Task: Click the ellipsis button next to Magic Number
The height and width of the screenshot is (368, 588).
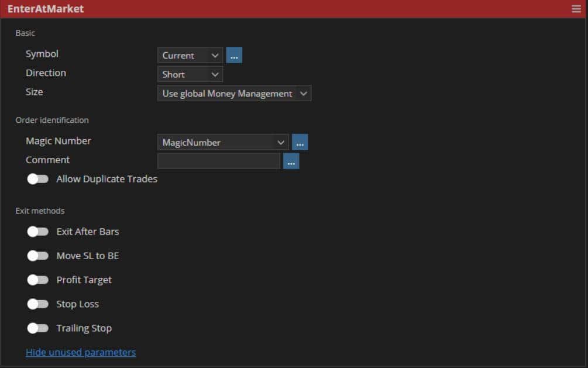Action: 300,142
